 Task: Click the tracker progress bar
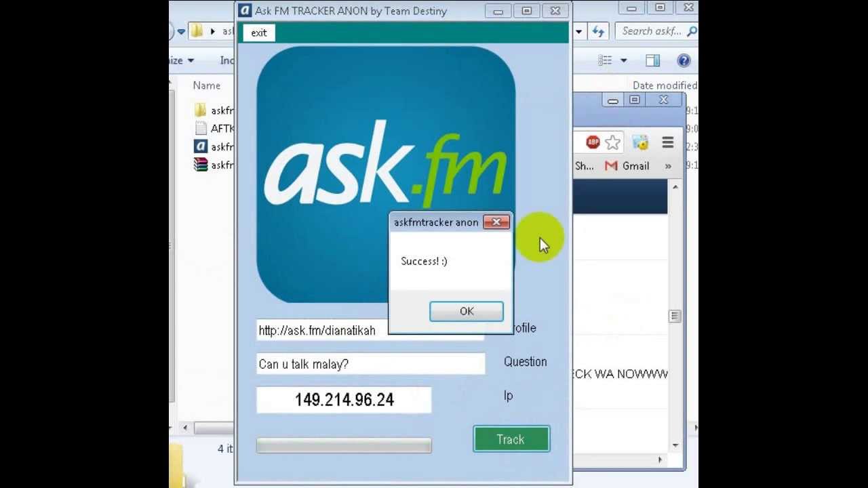point(344,445)
